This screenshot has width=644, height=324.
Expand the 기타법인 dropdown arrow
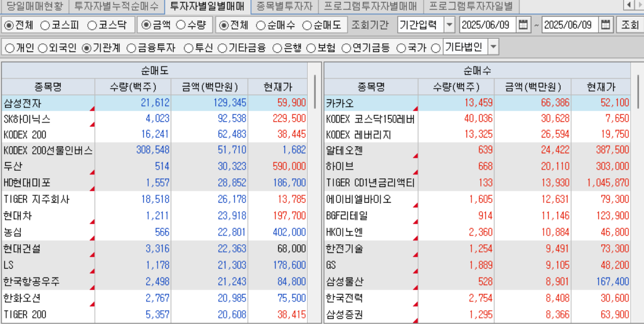click(x=493, y=47)
